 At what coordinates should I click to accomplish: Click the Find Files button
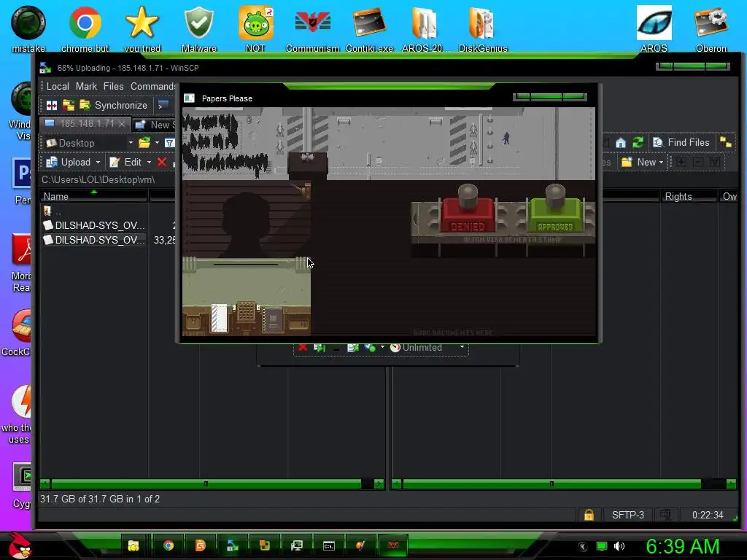pos(681,142)
